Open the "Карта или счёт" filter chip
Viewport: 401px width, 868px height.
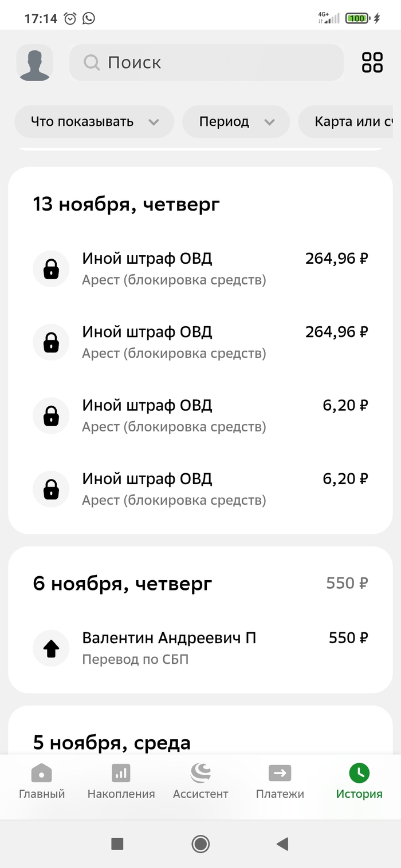pos(352,122)
